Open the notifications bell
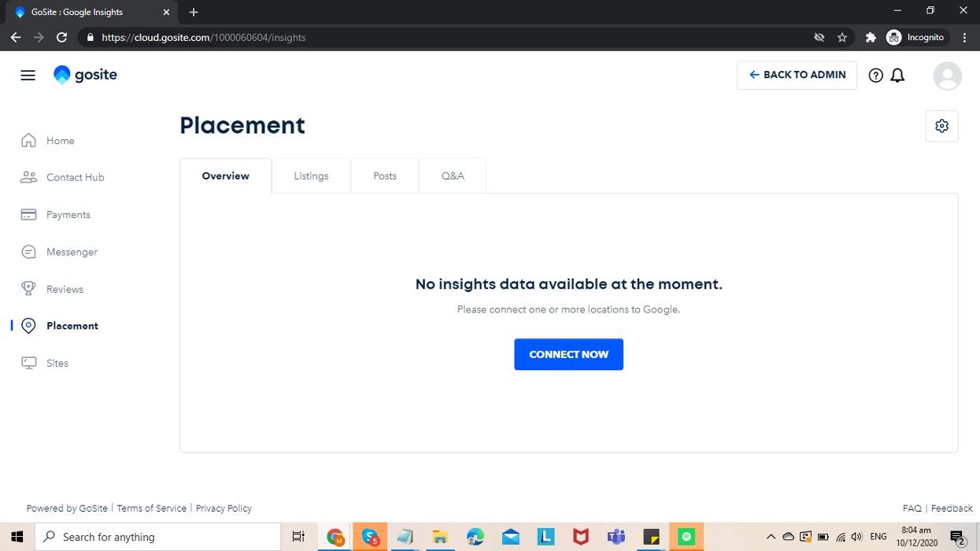This screenshot has width=980, height=551. [x=897, y=76]
